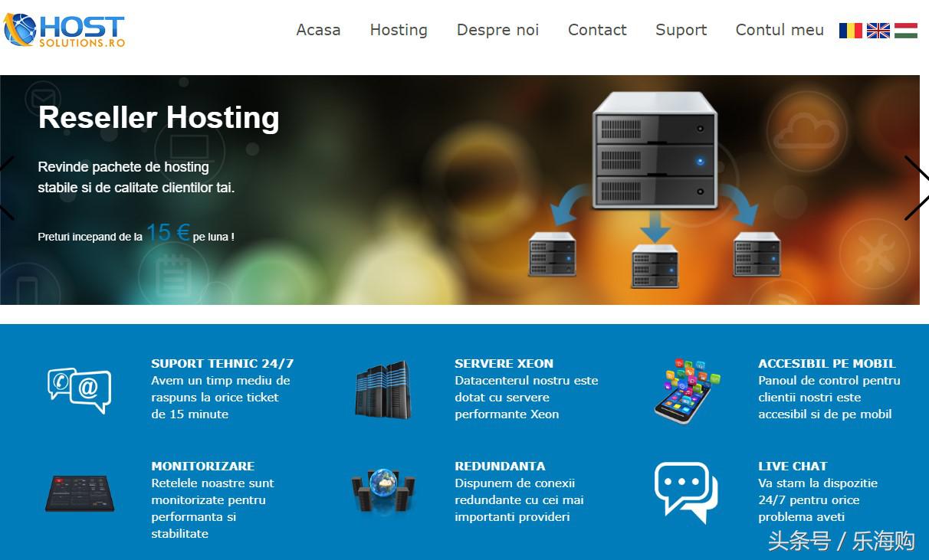Go to Contul meu account page
Image resolution: width=929 pixels, height=560 pixels.
[x=780, y=30]
